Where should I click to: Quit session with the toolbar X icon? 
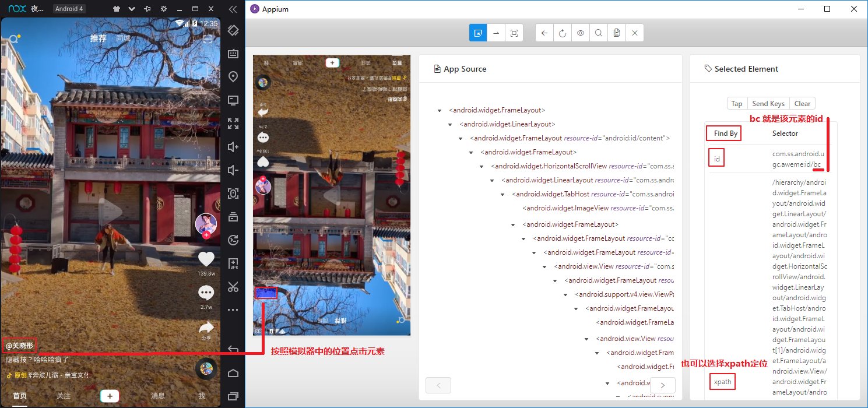pyautogui.click(x=635, y=33)
